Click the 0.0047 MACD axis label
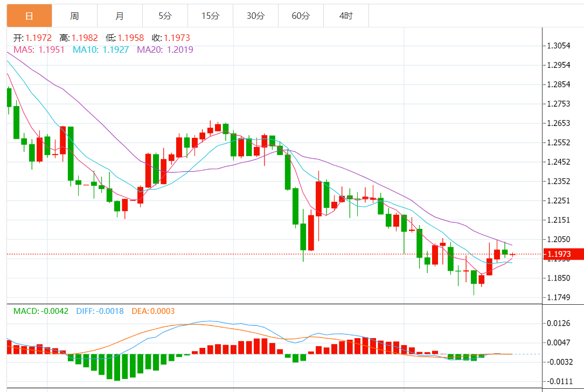Viewport: 584px width, 392px height. click(x=558, y=342)
